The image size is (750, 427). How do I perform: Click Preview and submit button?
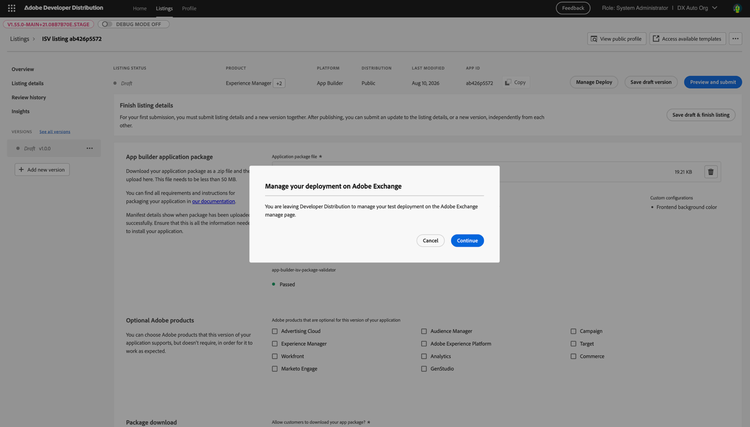click(x=713, y=82)
